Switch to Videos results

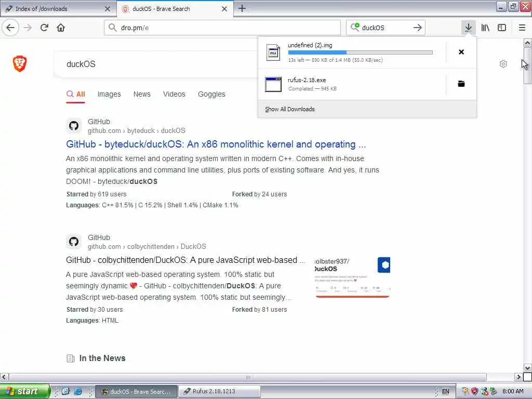point(174,94)
